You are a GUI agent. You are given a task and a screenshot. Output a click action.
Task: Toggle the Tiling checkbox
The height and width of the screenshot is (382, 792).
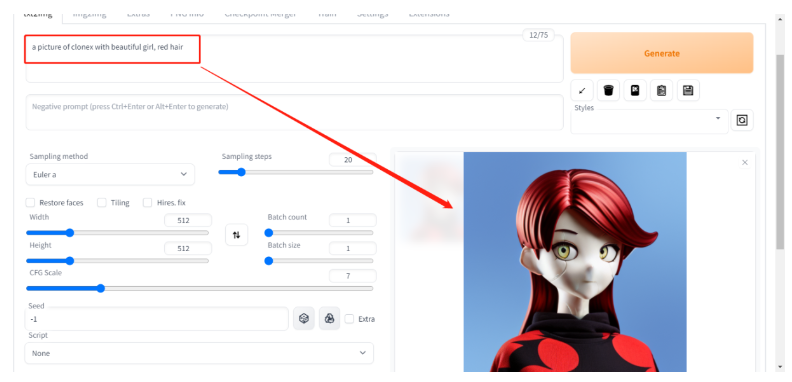[102, 203]
